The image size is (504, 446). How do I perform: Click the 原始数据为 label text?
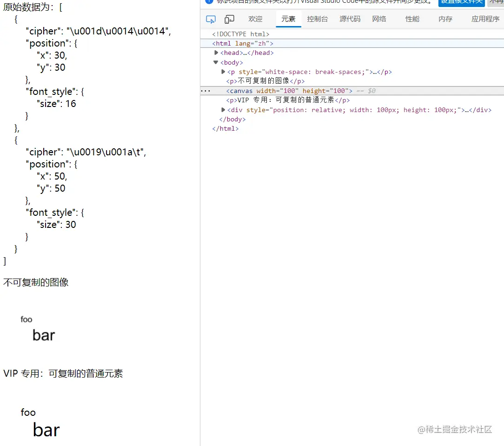(x=29, y=7)
